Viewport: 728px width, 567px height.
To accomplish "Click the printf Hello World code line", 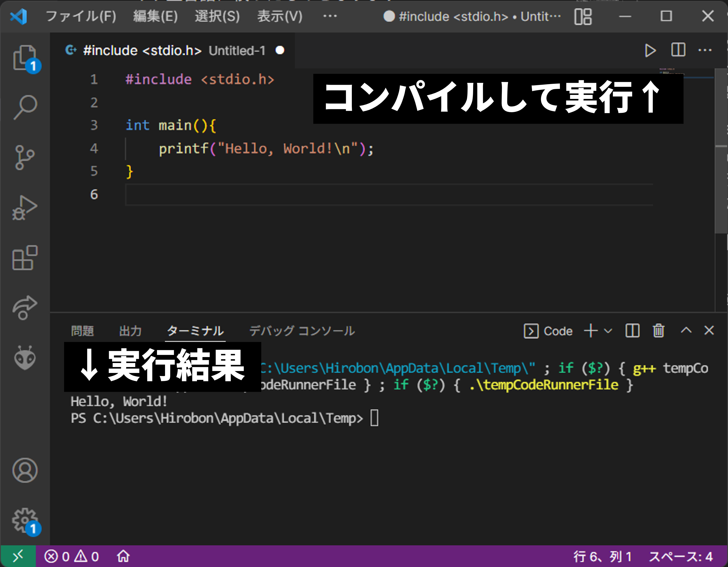I will (x=266, y=148).
